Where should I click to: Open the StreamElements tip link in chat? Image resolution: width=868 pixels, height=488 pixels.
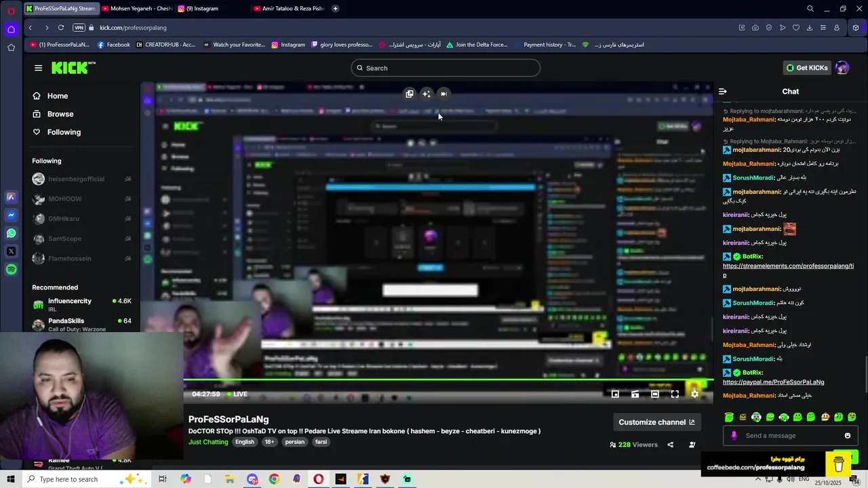788,270
